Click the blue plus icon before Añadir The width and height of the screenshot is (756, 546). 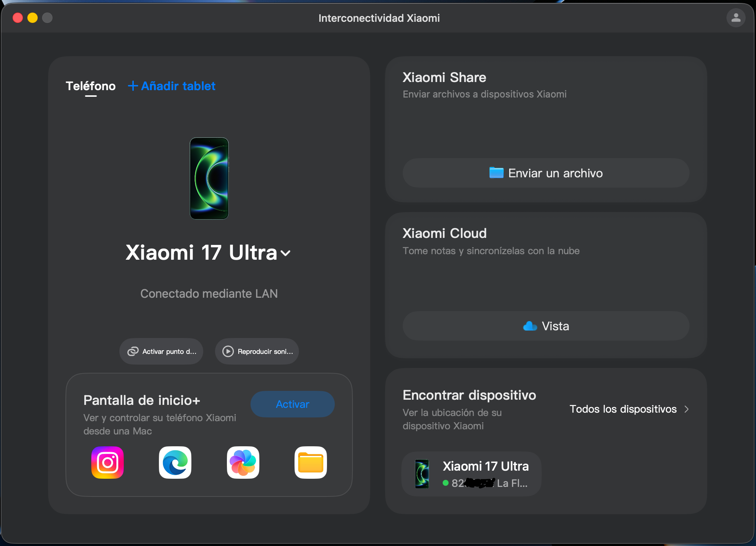tap(133, 86)
